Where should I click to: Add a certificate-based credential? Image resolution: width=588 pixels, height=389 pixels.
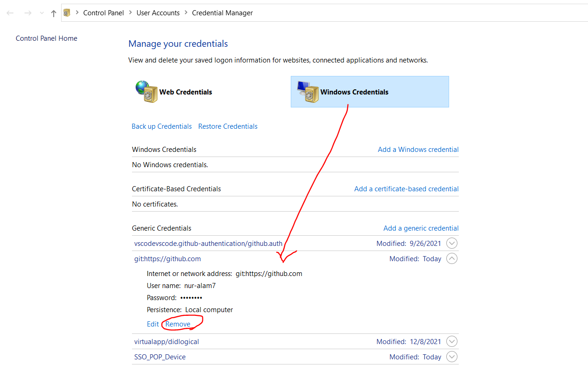[407, 189]
